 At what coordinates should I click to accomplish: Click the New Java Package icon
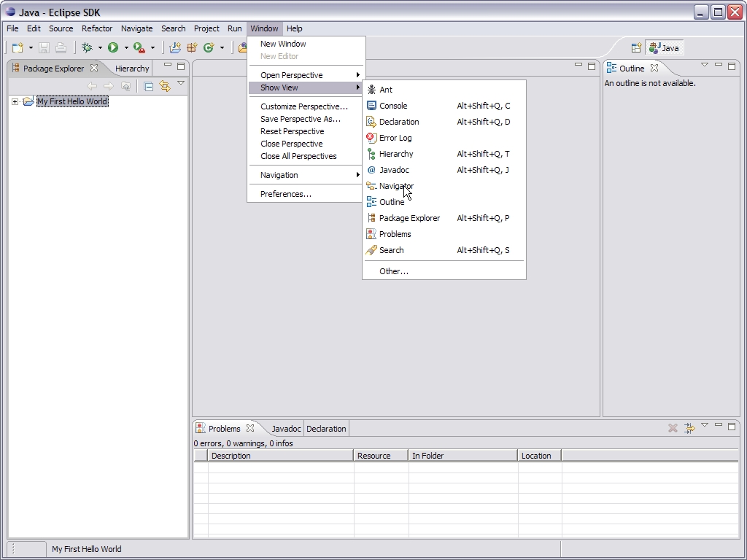pyautogui.click(x=192, y=47)
